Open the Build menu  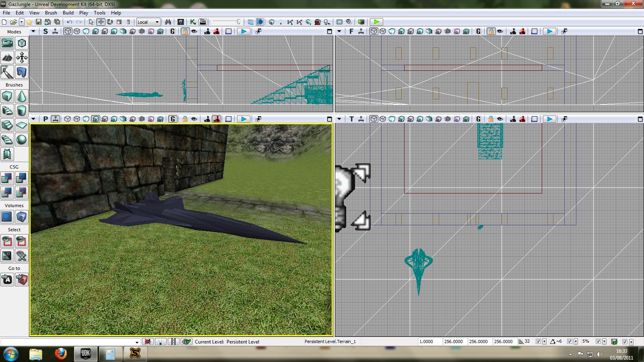[x=68, y=13]
